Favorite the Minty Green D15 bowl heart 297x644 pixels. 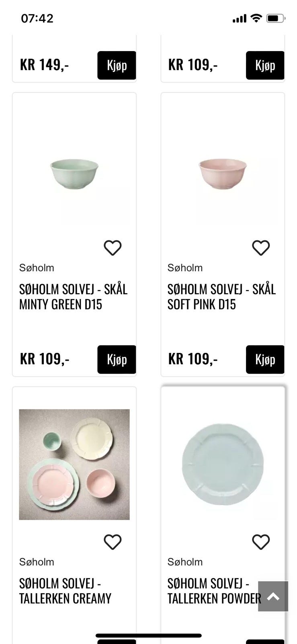(113, 248)
